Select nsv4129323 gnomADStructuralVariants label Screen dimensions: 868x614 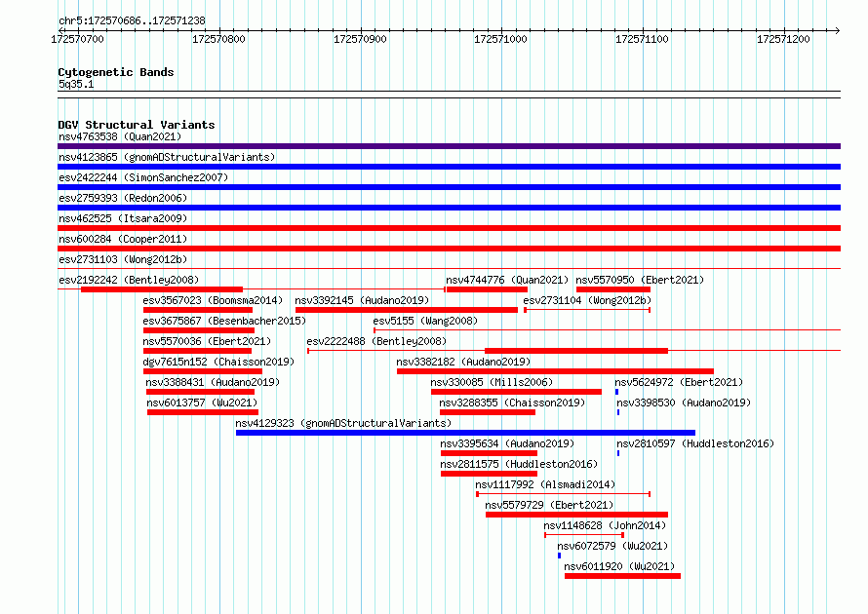click(343, 423)
